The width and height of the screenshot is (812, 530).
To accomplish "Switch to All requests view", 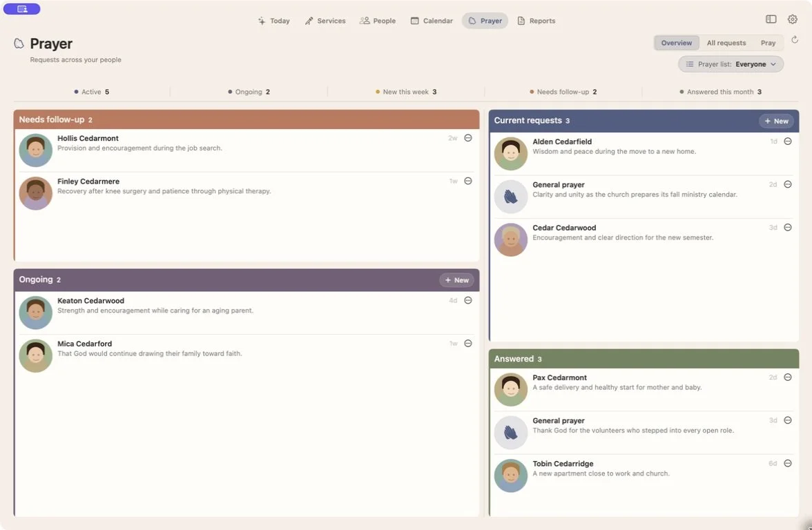I will coord(726,43).
